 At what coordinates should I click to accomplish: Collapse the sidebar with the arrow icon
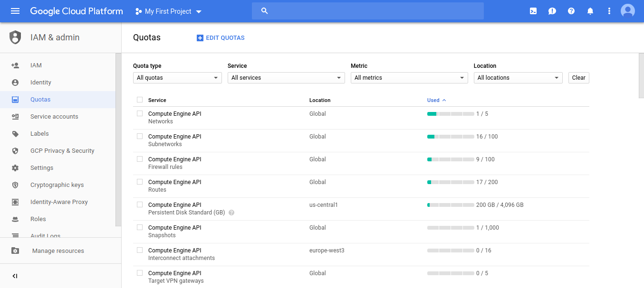click(15, 276)
